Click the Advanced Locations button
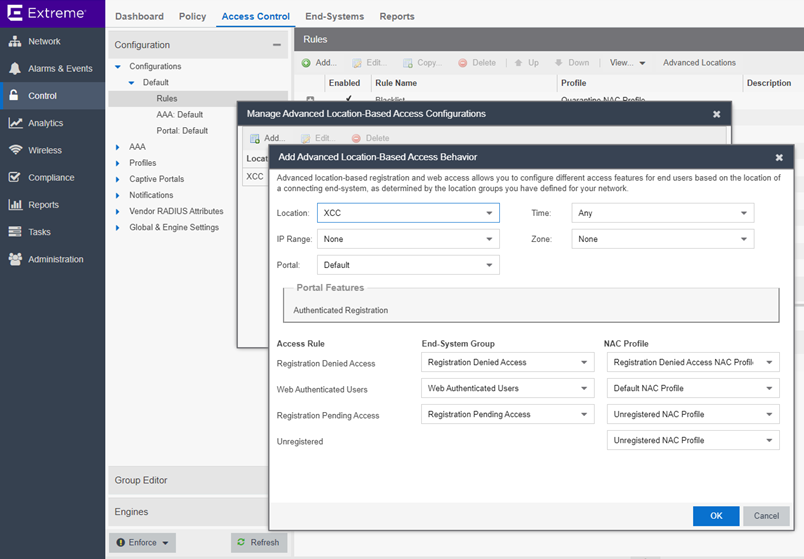Image resolution: width=804 pixels, height=559 pixels. pyautogui.click(x=699, y=63)
